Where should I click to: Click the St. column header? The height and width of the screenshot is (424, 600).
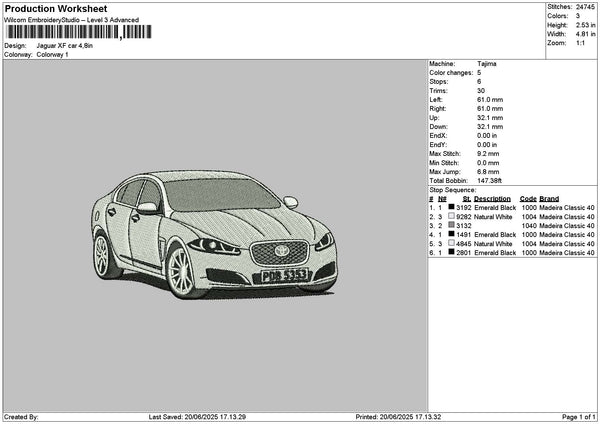[465, 198]
